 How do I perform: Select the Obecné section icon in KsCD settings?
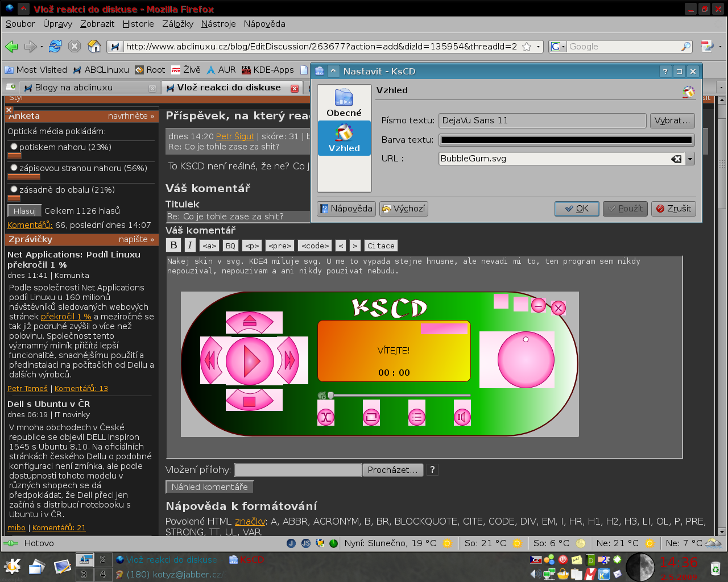(344, 103)
